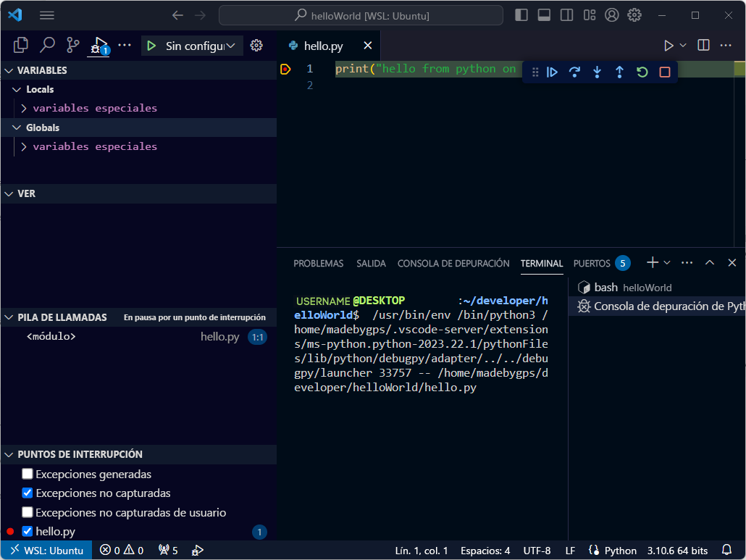Open notifications bell in status bar
Image resolution: width=746 pixels, height=560 pixels.
pyautogui.click(x=726, y=551)
